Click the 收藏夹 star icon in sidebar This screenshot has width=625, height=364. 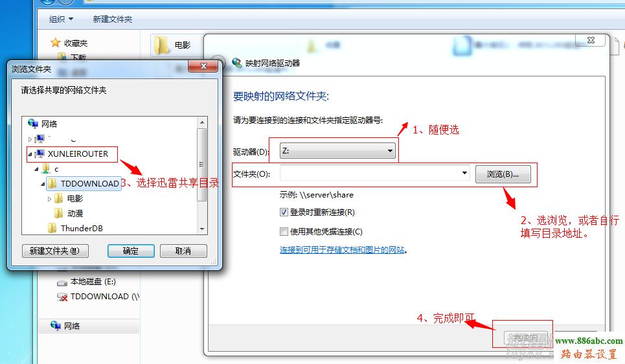[56, 43]
